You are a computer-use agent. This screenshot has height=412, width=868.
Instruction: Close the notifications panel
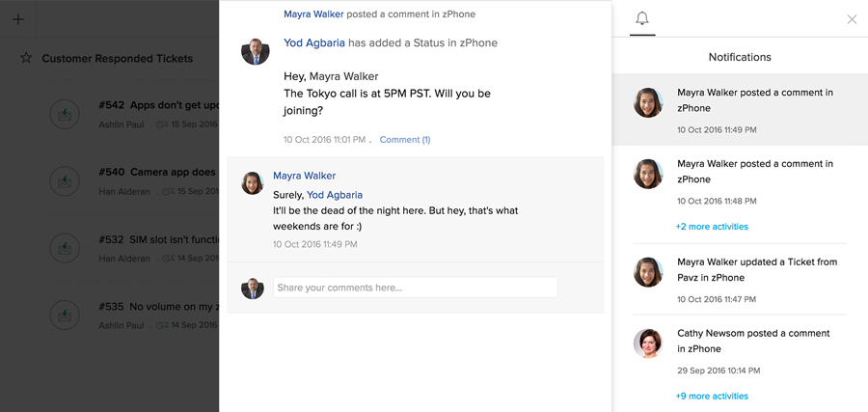coord(852,19)
